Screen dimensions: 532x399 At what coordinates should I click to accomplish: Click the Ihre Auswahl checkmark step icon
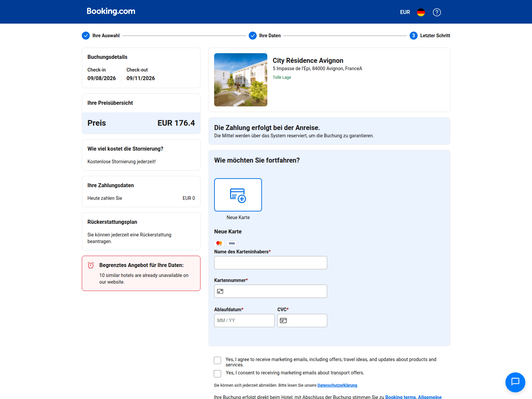(86, 36)
